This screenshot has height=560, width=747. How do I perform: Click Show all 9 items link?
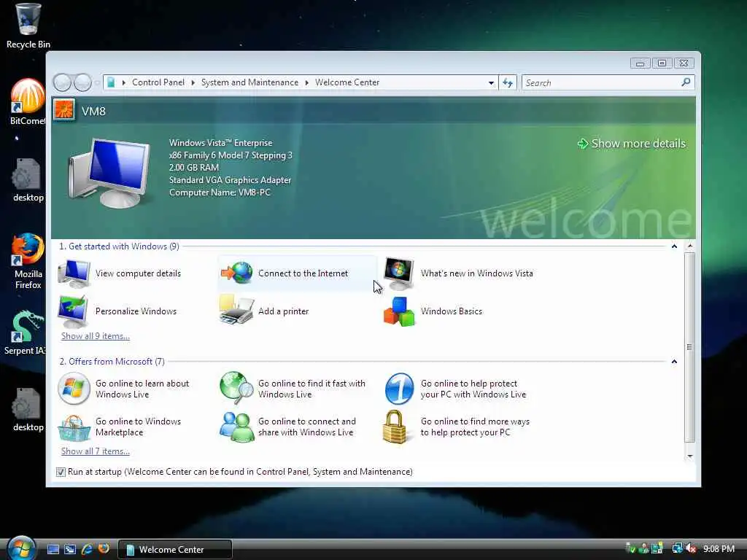pos(96,335)
